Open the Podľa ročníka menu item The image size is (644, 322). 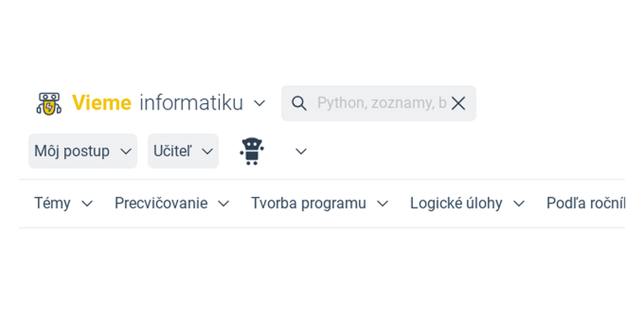tap(585, 204)
